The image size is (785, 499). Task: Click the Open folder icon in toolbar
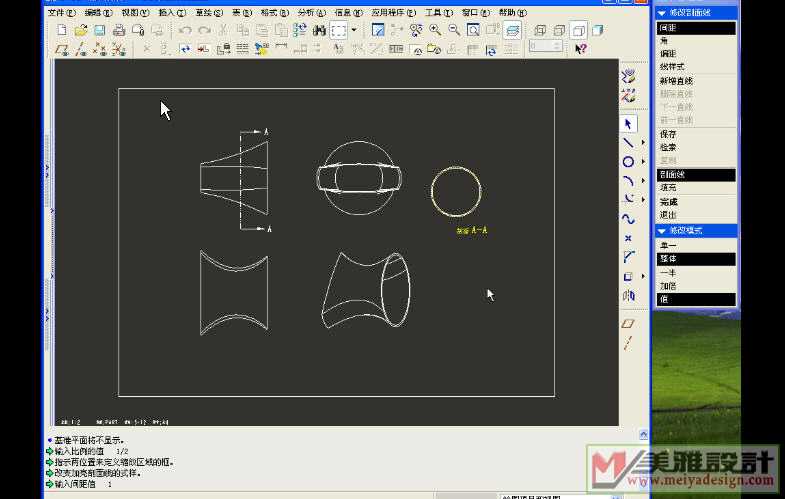click(80, 31)
